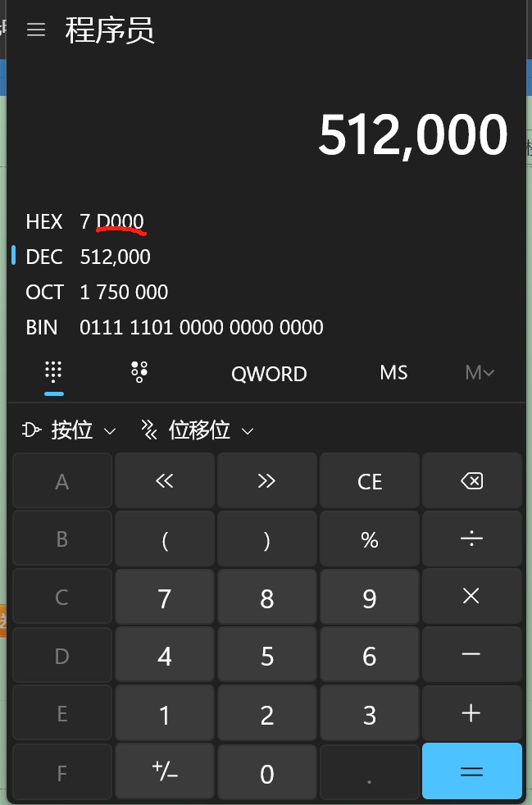Click the CE clear entry button
Viewport: 532px width, 805px height.
coord(370,481)
